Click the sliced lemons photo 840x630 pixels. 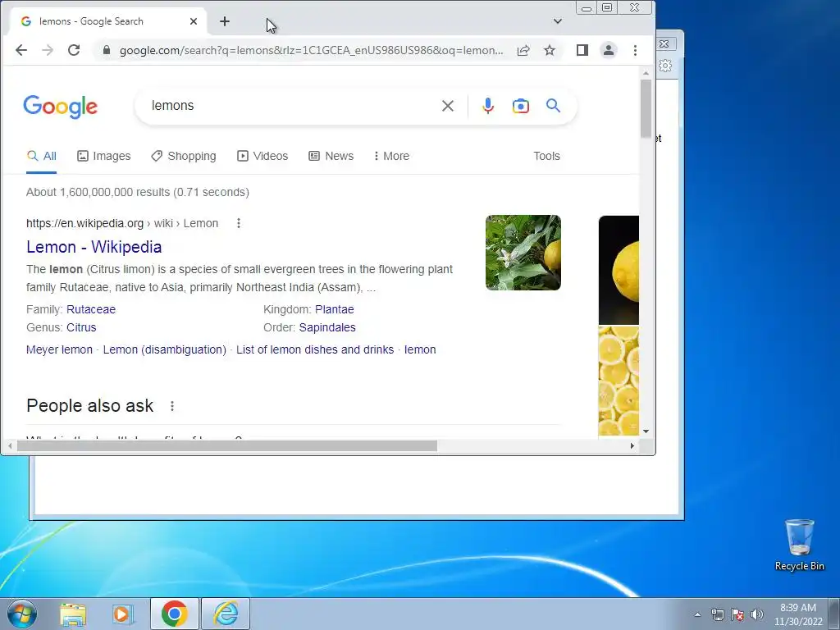point(619,381)
